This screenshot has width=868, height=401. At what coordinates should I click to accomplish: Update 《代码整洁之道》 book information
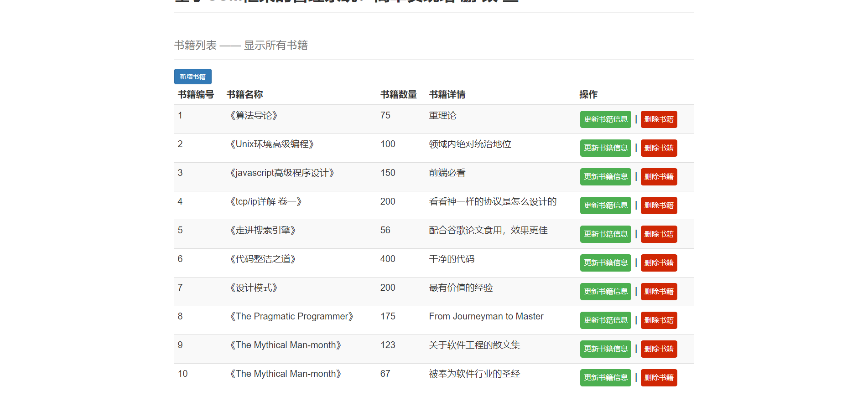pyautogui.click(x=605, y=263)
